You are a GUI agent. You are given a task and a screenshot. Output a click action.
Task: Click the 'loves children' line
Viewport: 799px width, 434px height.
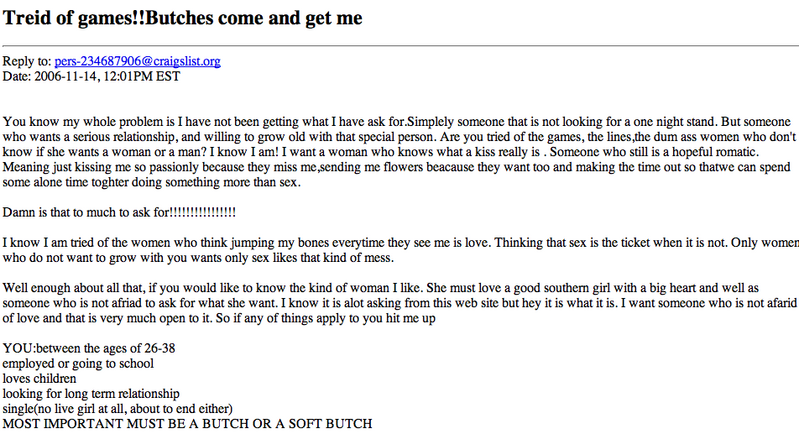pyautogui.click(x=39, y=379)
